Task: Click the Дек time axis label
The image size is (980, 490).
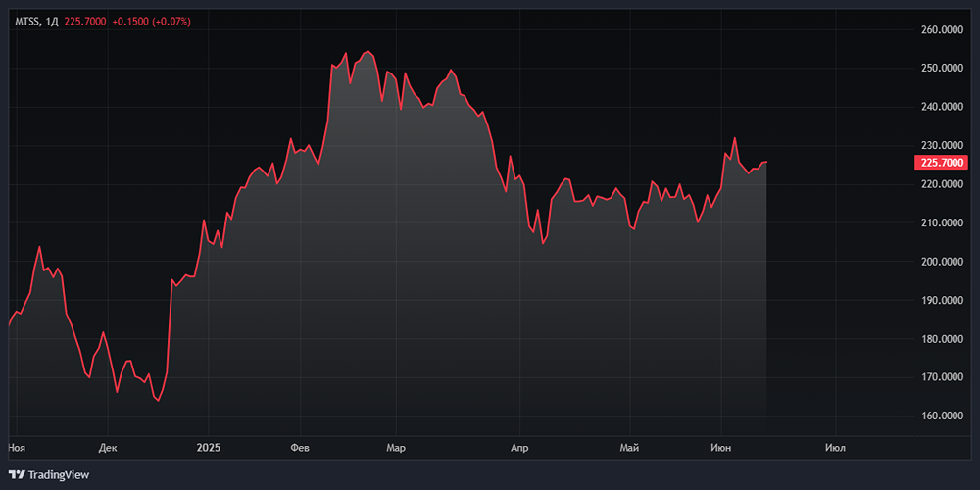Action: 108,448
